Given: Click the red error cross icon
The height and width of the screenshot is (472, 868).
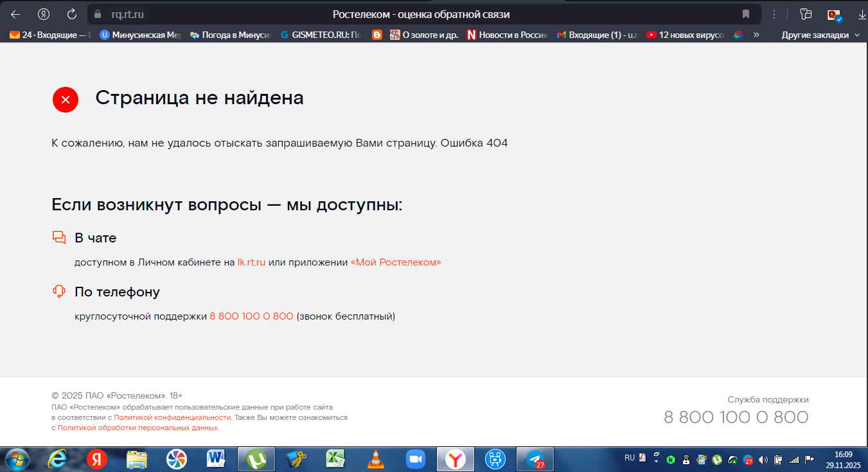Looking at the screenshot, I should (65, 99).
